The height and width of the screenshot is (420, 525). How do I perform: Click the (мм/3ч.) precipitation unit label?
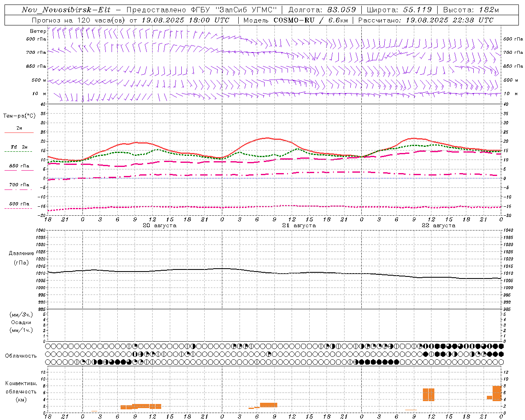tap(21, 315)
